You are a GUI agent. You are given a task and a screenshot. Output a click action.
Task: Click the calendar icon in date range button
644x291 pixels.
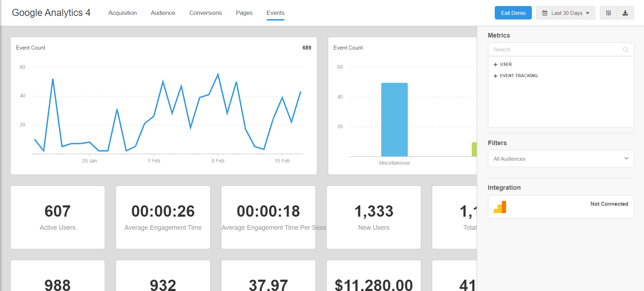pyautogui.click(x=545, y=13)
